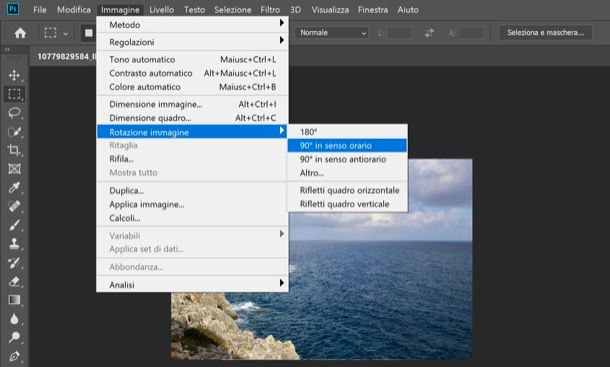This screenshot has width=610, height=367.
Task: Choose Calcoli... menu entry
Action: pyautogui.click(x=193, y=218)
